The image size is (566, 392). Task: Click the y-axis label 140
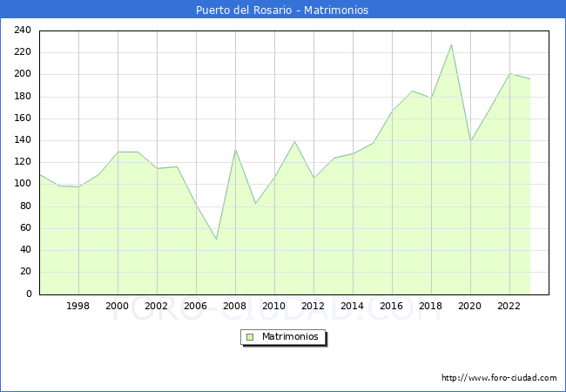[x=23, y=140]
